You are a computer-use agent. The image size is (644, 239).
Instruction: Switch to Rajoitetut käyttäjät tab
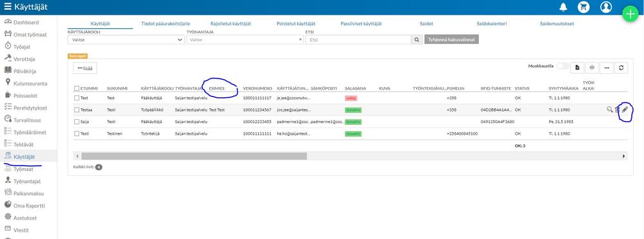231,24
